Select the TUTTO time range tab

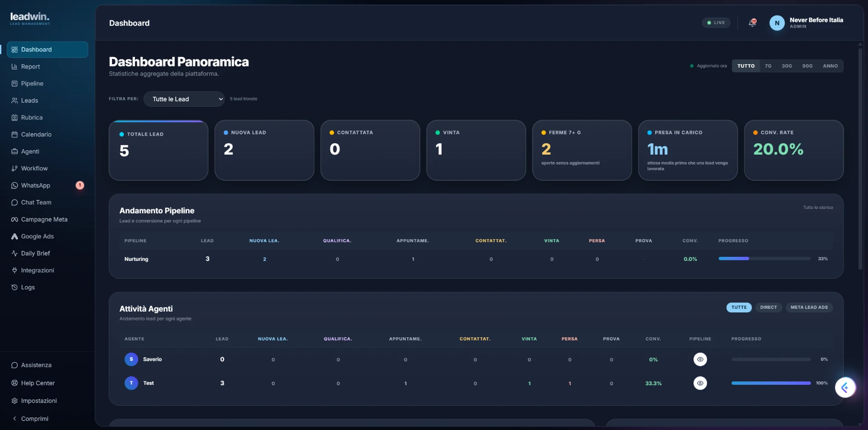[x=746, y=66]
